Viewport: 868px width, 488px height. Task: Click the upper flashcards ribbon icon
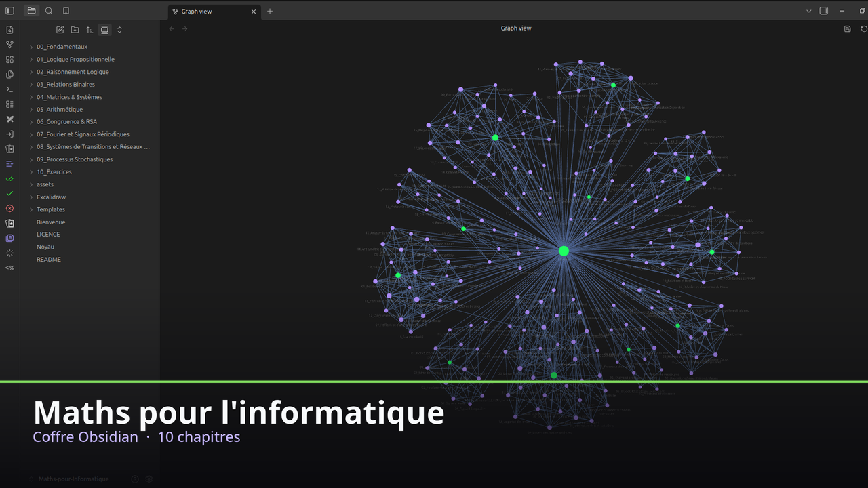click(x=9, y=149)
